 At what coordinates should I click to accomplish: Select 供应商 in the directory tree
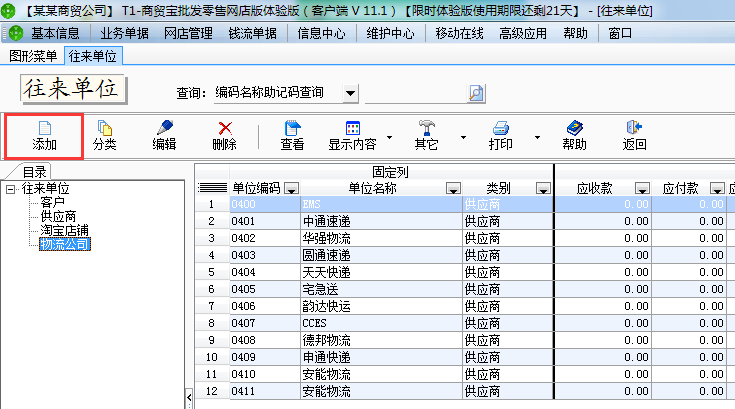click(58, 216)
